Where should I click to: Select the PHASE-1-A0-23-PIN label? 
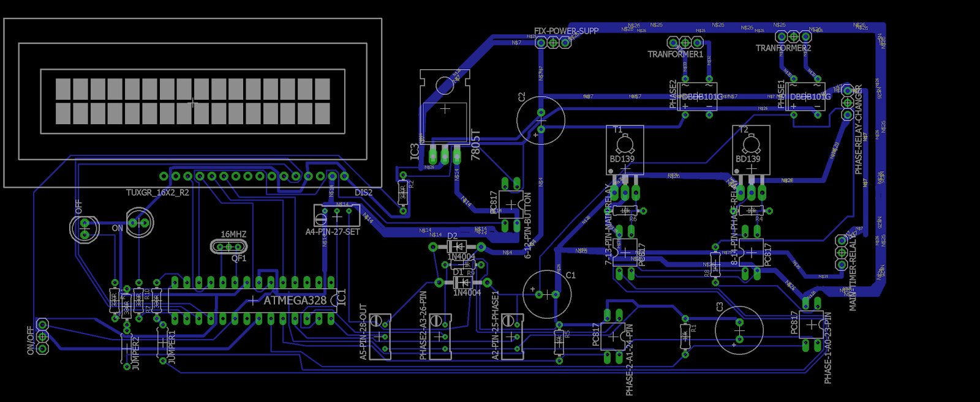tap(828, 348)
